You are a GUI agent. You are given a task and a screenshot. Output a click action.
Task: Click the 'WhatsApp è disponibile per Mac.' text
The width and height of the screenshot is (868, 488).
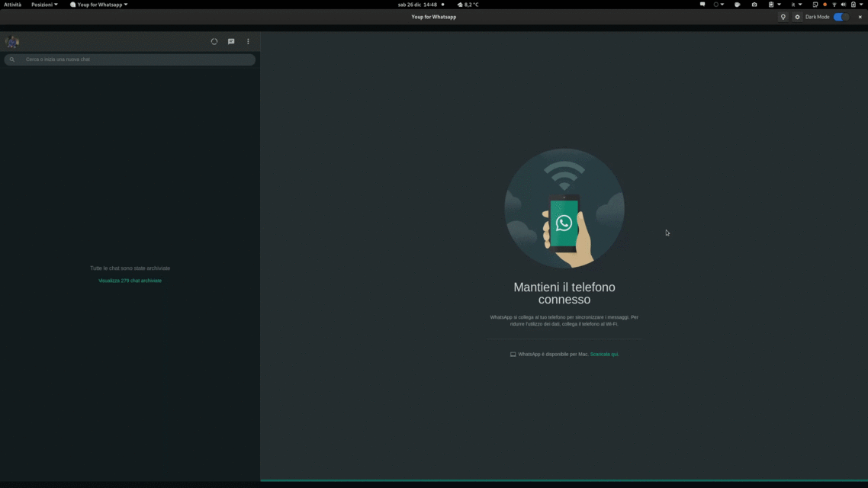tap(553, 354)
